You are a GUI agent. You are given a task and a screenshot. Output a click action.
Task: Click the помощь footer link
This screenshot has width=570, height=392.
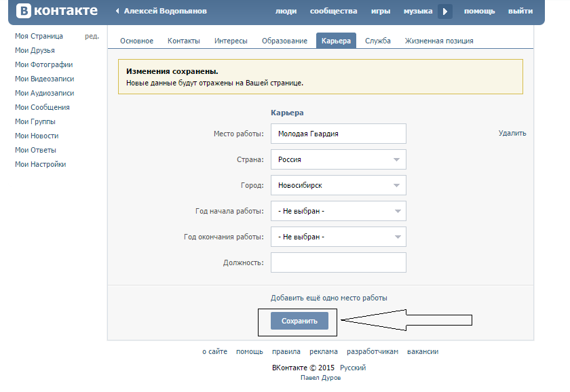[250, 351]
